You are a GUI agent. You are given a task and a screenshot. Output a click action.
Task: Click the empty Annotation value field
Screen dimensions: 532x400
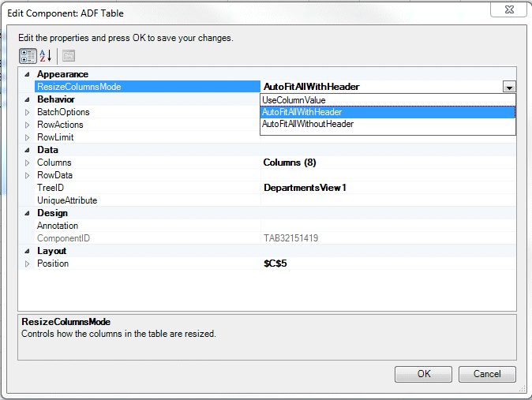pyautogui.click(x=388, y=226)
